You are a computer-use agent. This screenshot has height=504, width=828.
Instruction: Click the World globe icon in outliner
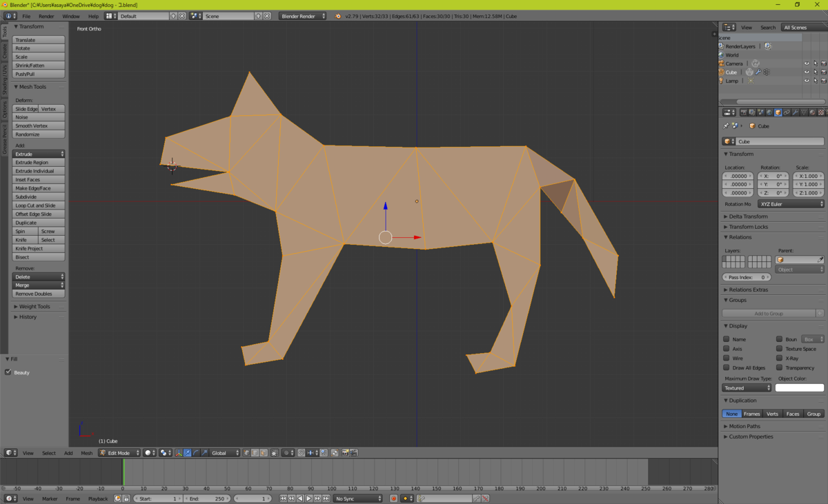pos(722,55)
